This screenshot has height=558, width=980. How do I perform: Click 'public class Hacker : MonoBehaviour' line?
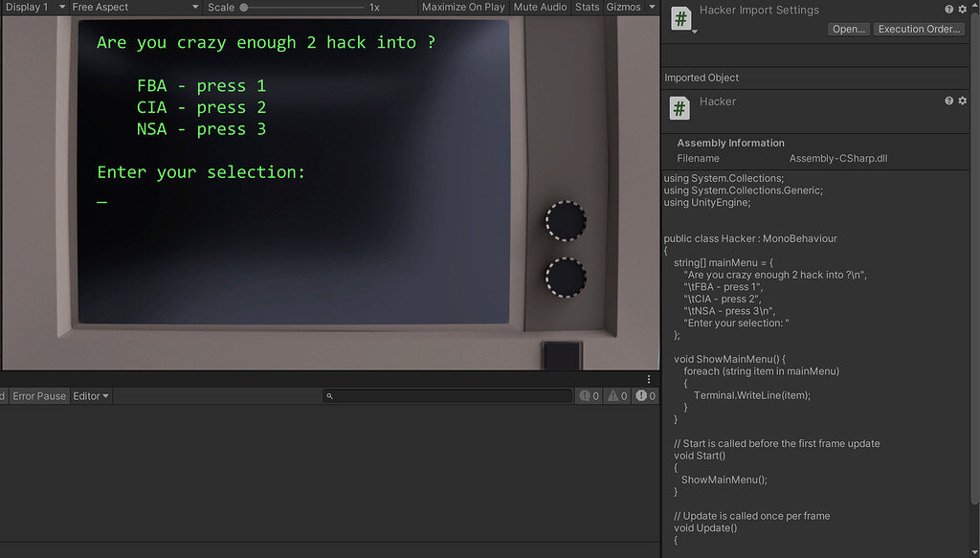750,238
